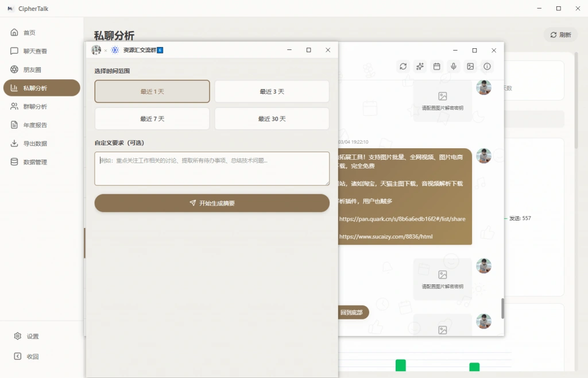
Task: Select the 最近 7 天 time range
Action: click(152, 119)
